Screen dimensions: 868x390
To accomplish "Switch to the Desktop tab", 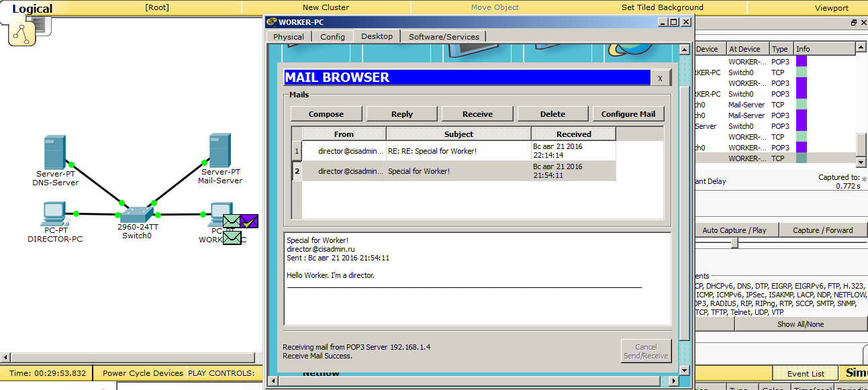I will click(x=377, y=36).
